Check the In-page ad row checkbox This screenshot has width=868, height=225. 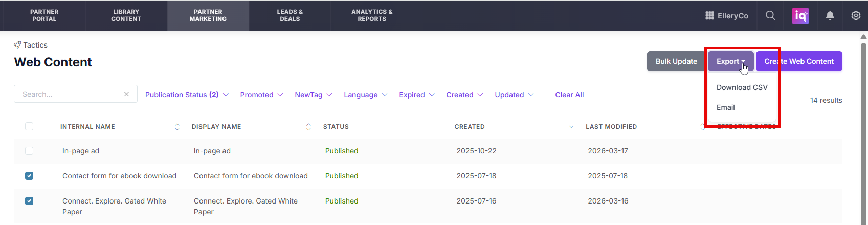(29, 151)
